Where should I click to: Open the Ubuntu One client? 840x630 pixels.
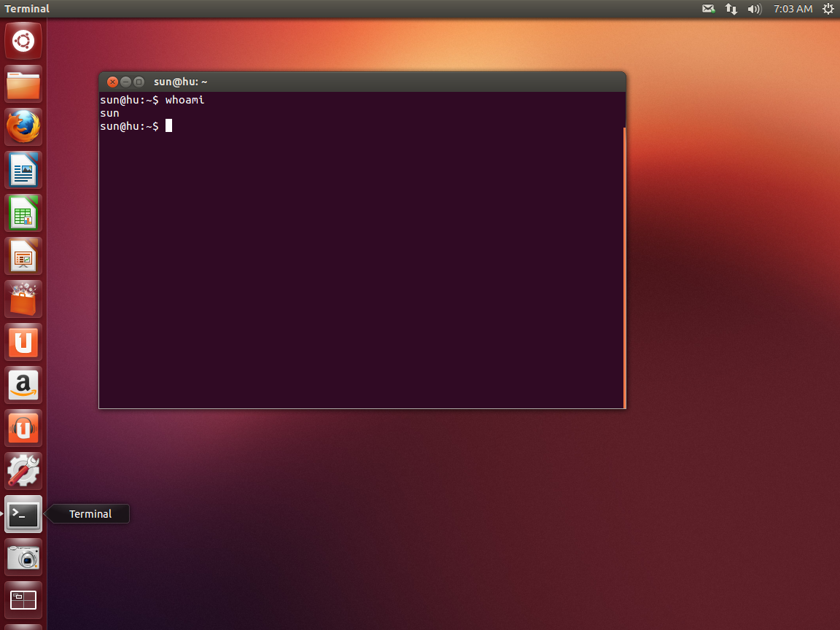pos(23,341)
